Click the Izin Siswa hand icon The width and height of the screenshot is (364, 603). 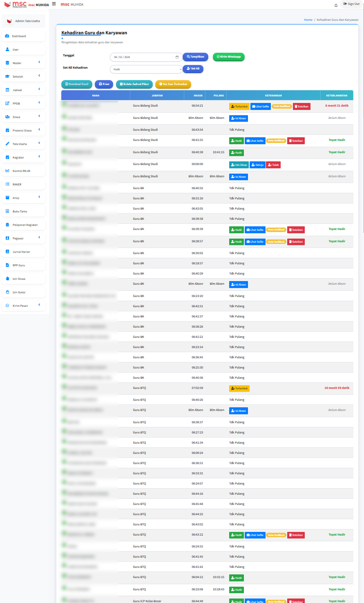coord(7,279)
